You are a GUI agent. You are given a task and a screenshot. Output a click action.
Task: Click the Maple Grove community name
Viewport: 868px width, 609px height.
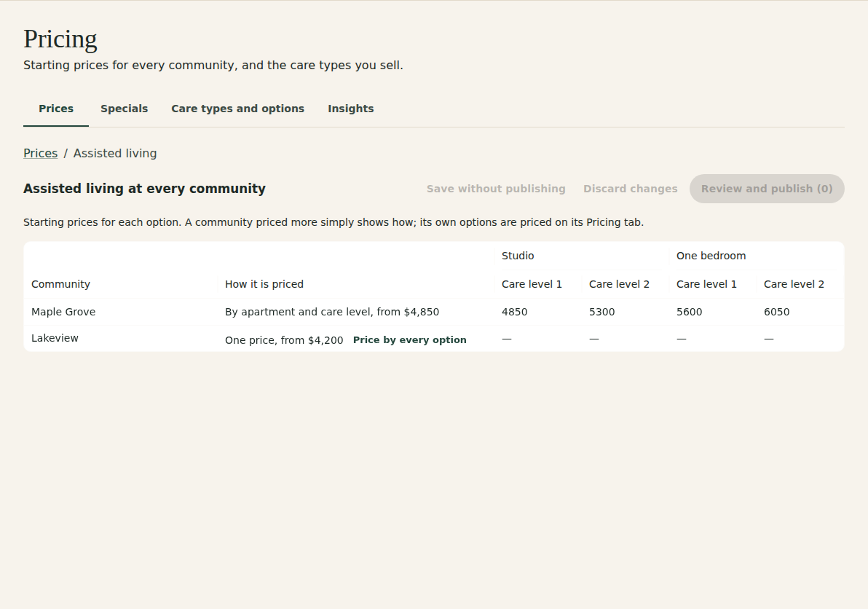coord(63,312)
